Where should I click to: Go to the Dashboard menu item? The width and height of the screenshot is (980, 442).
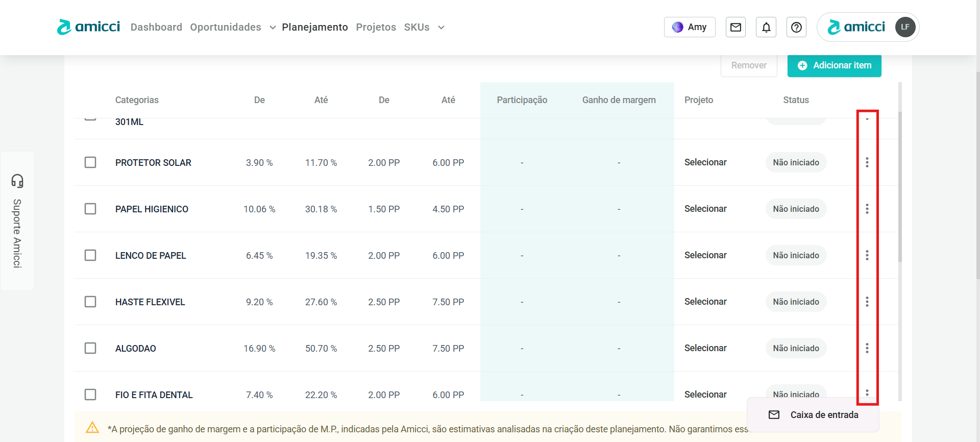156,27
